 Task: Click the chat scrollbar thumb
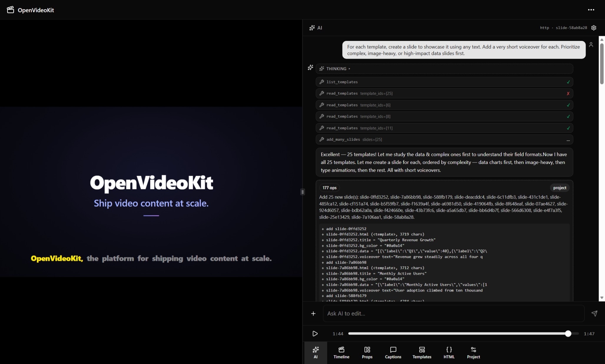click(602, 63)
